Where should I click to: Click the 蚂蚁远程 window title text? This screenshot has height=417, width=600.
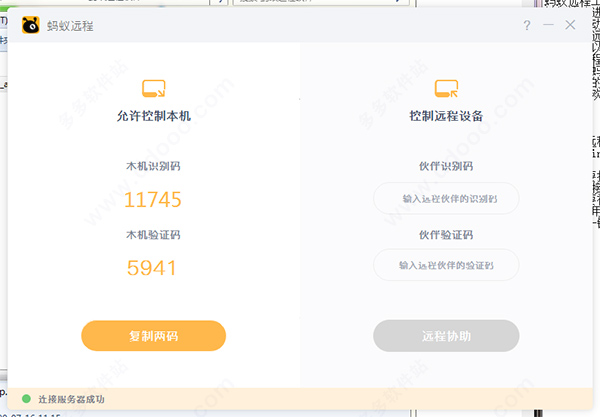point(70,26)
